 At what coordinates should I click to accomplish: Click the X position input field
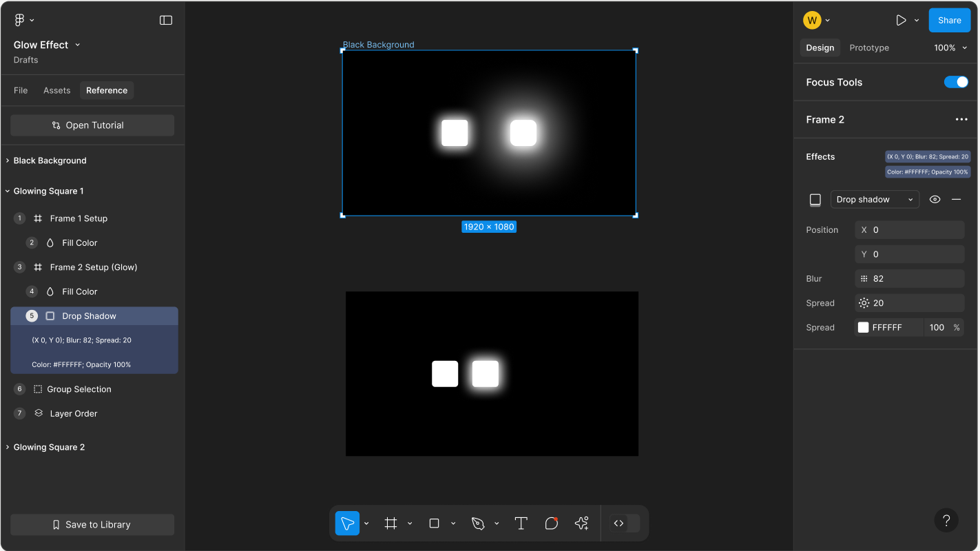[910, 230]
